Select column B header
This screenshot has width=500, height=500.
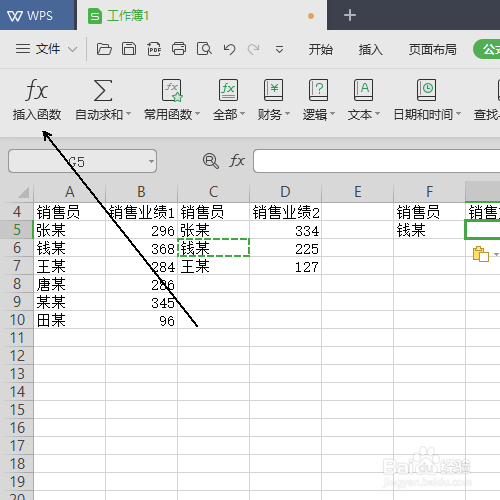141,192
